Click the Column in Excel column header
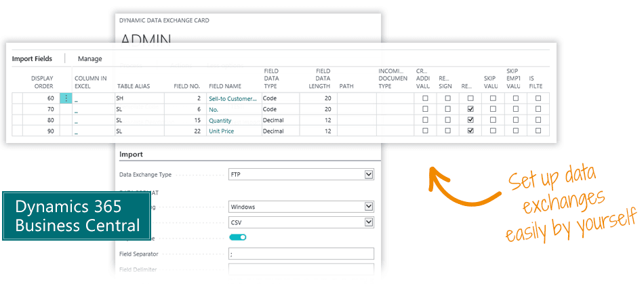Image resolution: width=644 pixels, height=284 pixels. 91,82
